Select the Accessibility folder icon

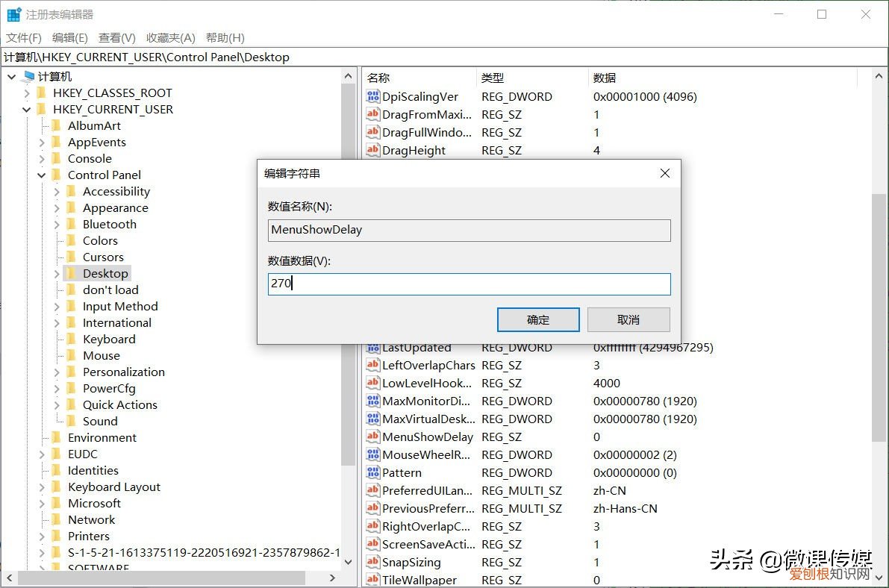click(72, 192)
